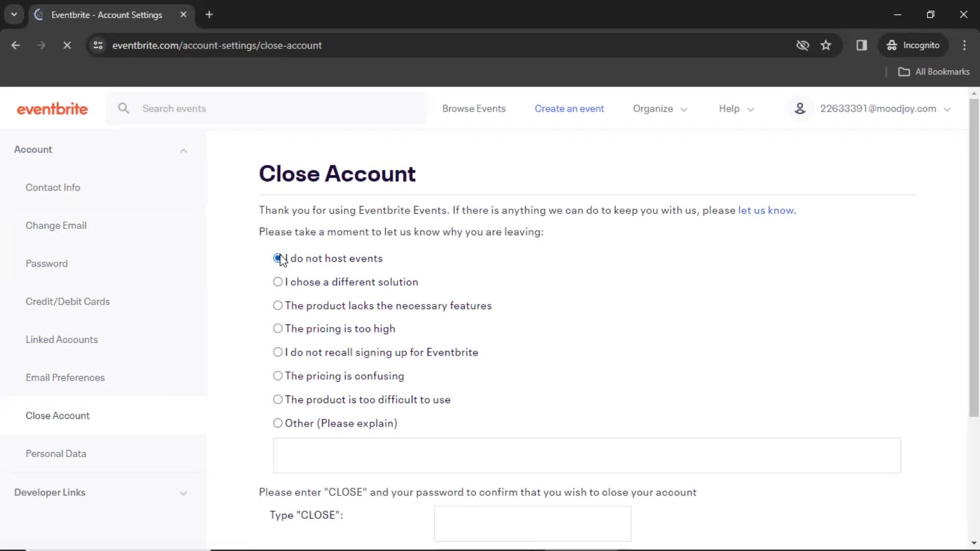The width and height of the screenshot is (980, 551).
Task: Click Browse Events link
Action: (474, 109)
